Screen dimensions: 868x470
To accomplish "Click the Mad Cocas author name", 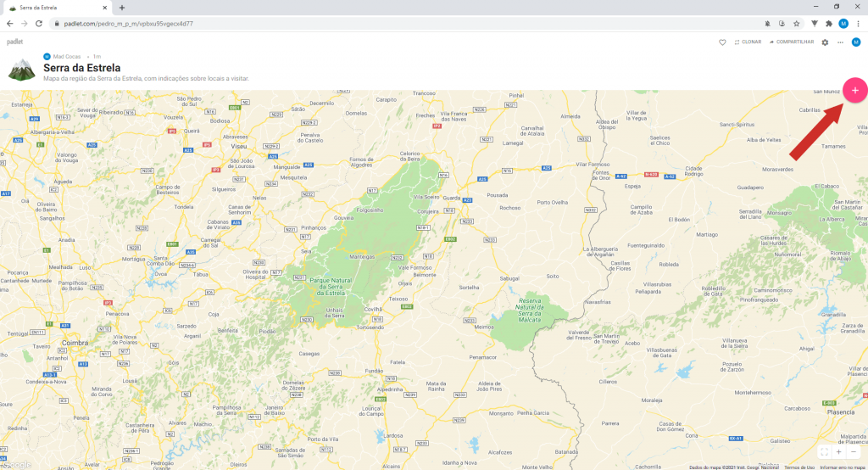I will pyautogui.click(x=67, y=57).
